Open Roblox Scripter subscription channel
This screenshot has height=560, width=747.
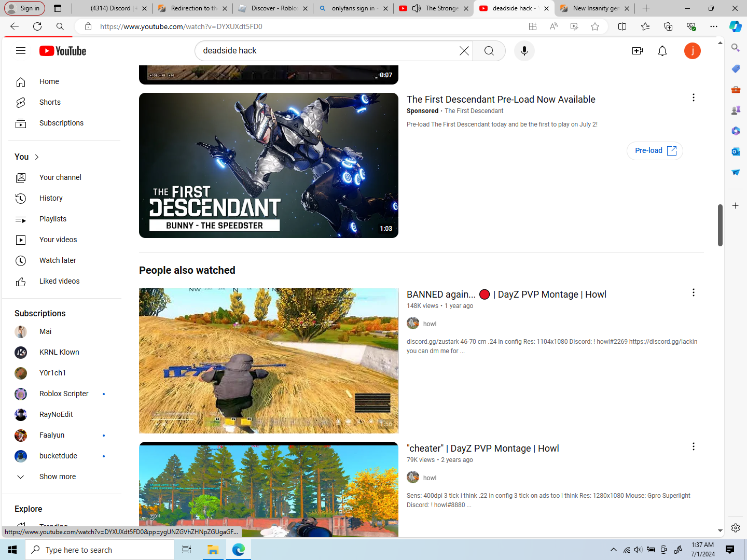pyautogui.click(x=64, y=394)
